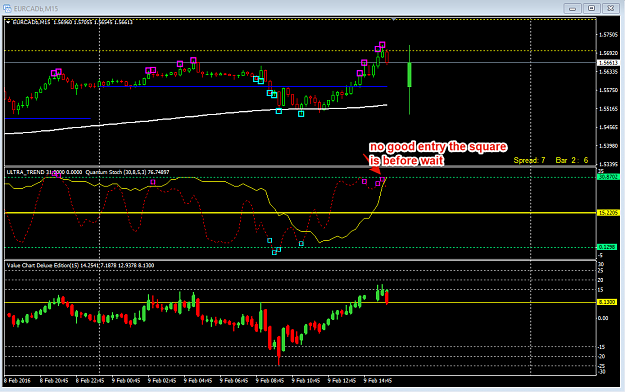The width and height of the screenshot is (625, 392).
Task: Click the small triangle before the EURCADb,M15 OHLC label
Action: [x=8, y=22]
